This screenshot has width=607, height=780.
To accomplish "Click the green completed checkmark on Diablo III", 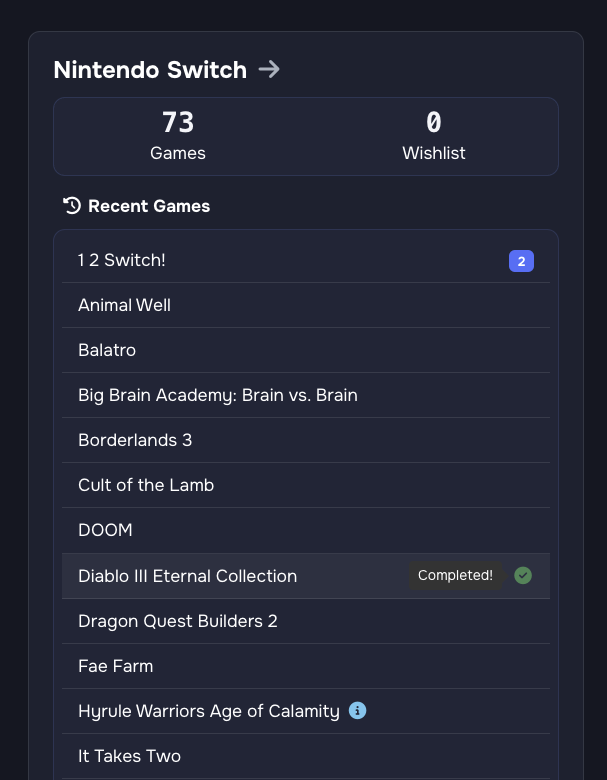I will 523,575.
